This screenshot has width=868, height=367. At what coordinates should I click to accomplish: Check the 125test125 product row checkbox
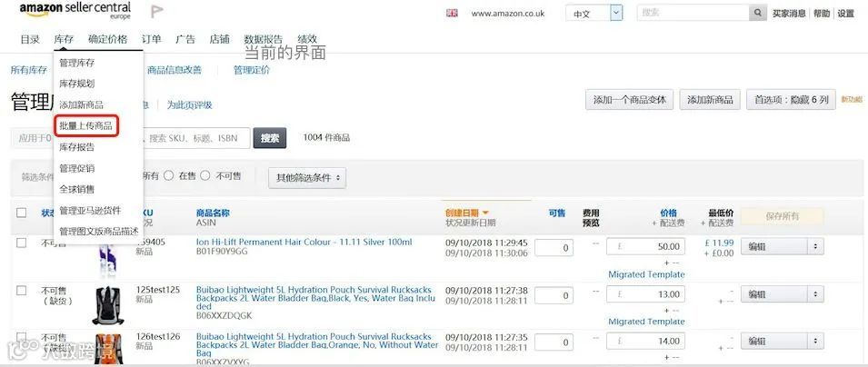21,291
